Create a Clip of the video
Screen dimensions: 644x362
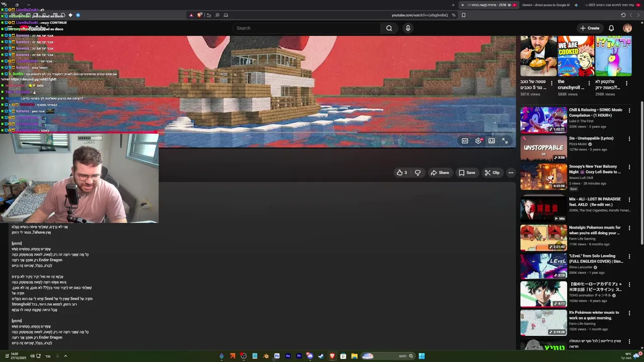[492, 172]
